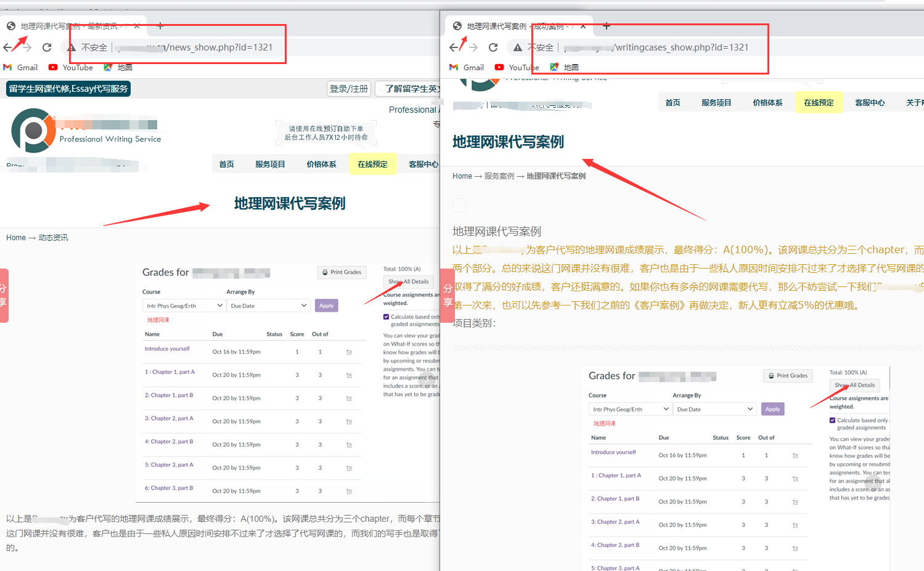Click the 登录/注册 button in left window
The image size is (924, 571).
click(349, 89)
